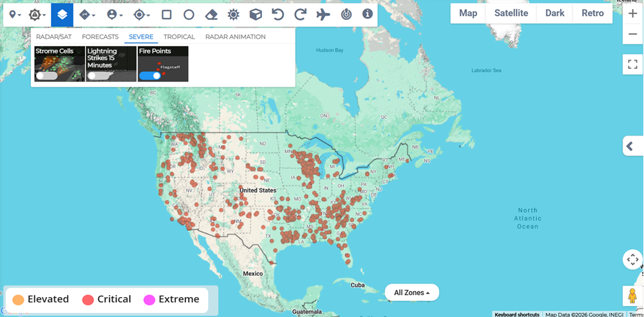Switch to Map view style
Screen dimensions: 644x317
(468, 13)
